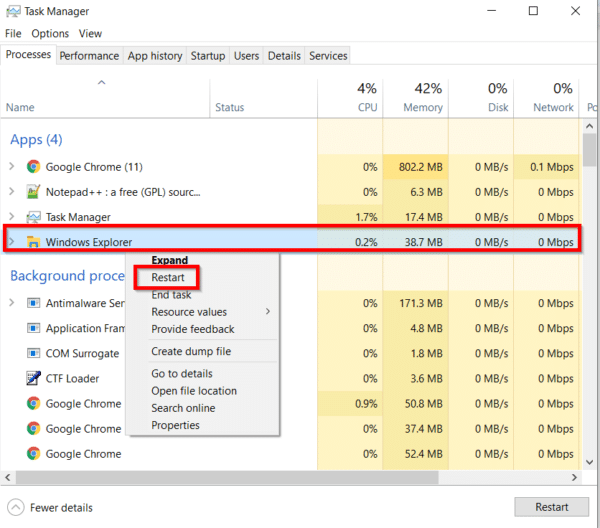This screenshot has width=600, height=528.
Task: Open the Options menu
Action: (50, 34)
